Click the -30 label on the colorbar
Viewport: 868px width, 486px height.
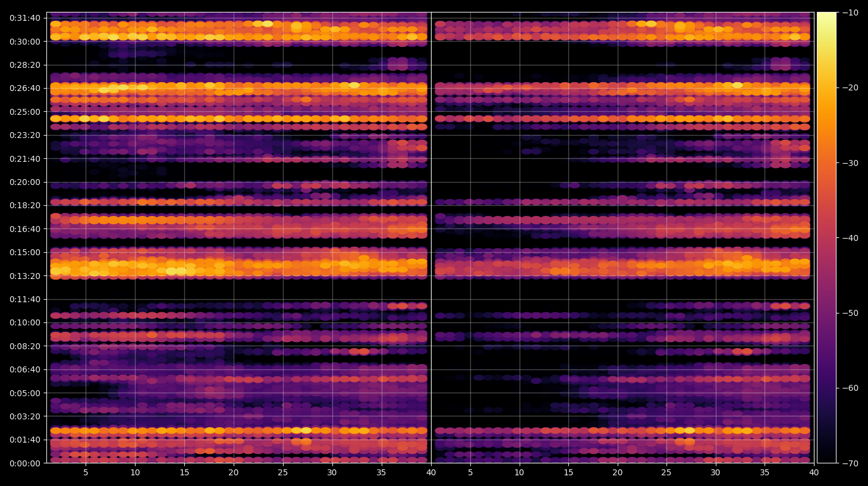tap(850, 163)
